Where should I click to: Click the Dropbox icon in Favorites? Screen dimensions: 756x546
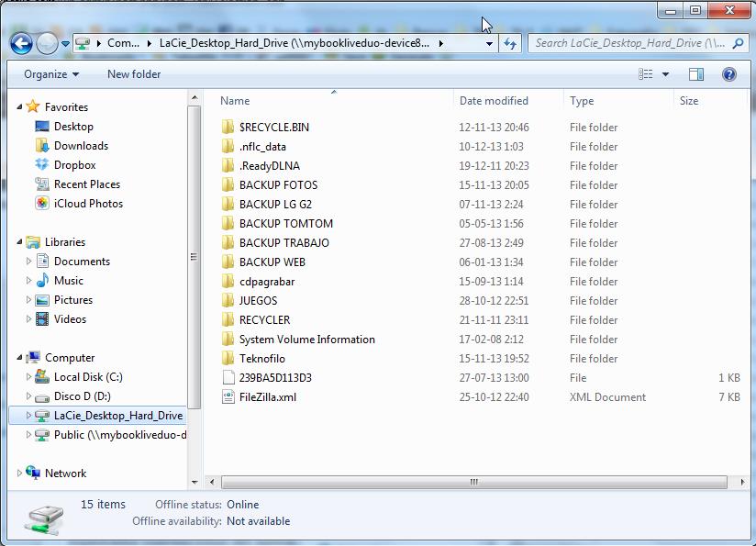(x=42, y=165)
